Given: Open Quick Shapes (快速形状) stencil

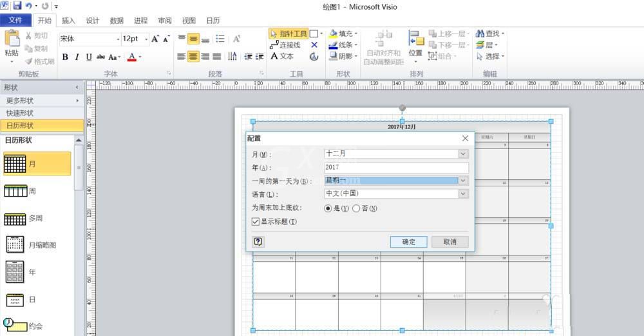Looking at the screenshot, I should click(42, 113).
